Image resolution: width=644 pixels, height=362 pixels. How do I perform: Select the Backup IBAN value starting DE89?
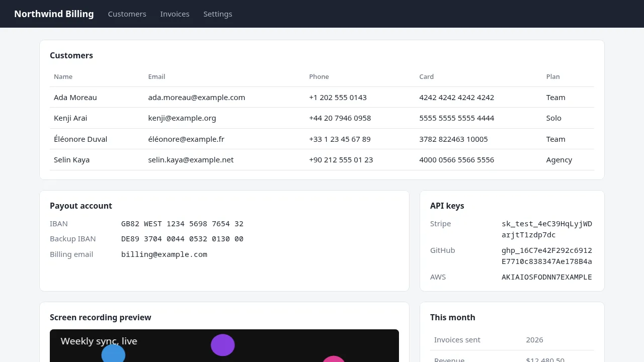(x=182, y=239)
